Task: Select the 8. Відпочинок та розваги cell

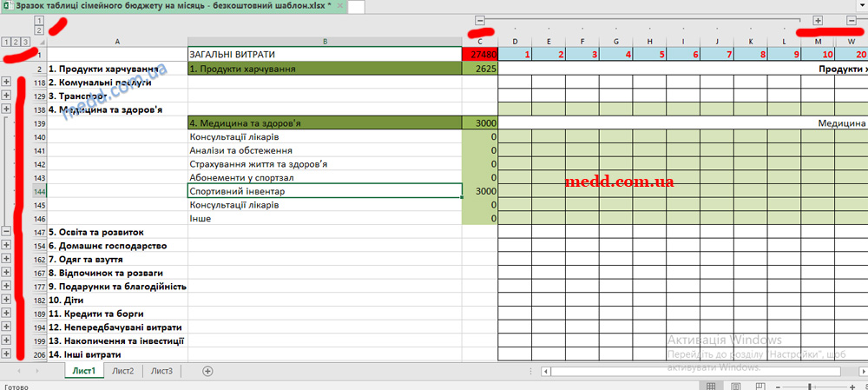Action: pyautogui.click(x=117, y=273)
